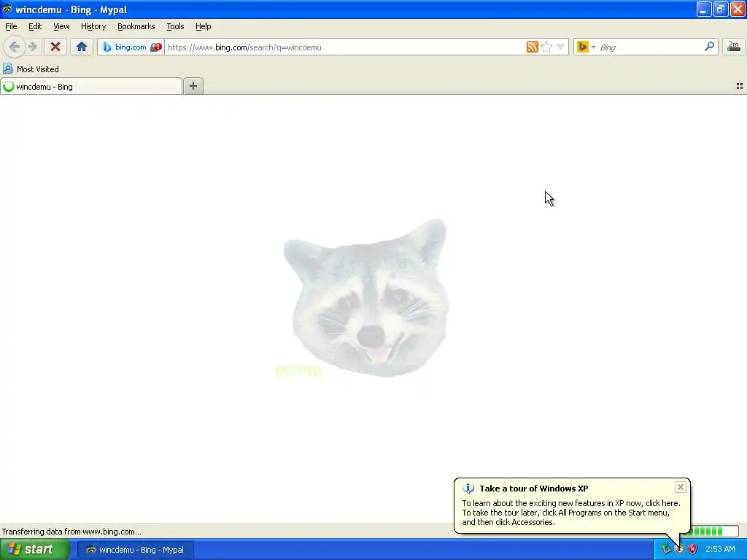This screenshot has height=560, width=747.
Task: Open the URL history dropdown arrow
Action: click(x=561, y=47)
